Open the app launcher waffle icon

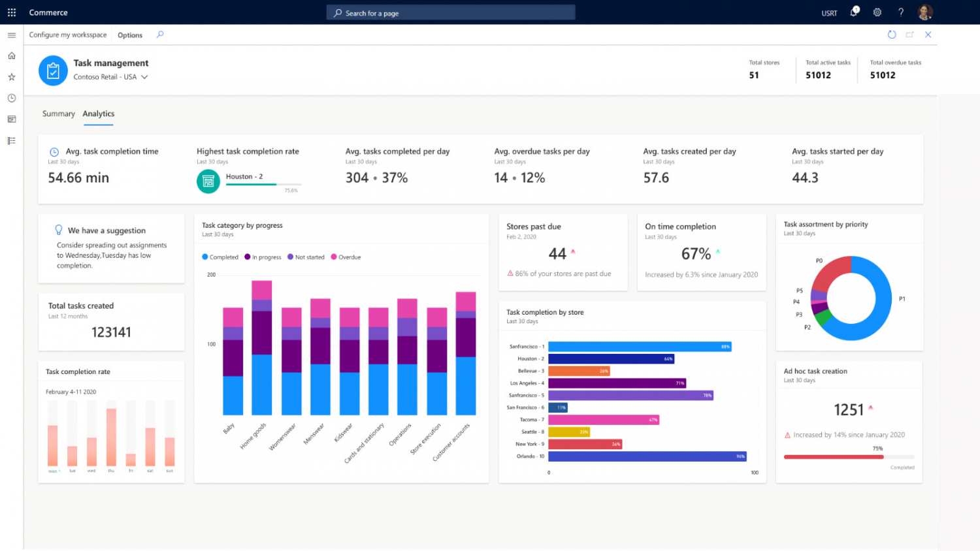pyautogui.click(x=12, y=12)
